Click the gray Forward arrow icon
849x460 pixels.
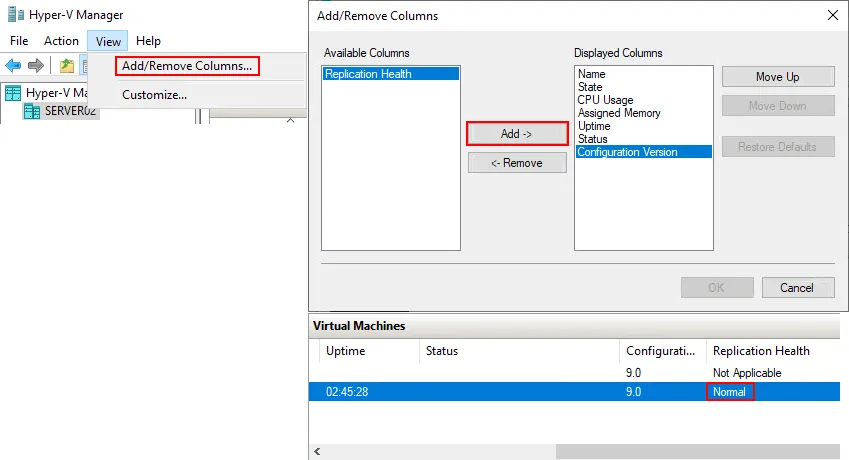click(x=36, y=66)
